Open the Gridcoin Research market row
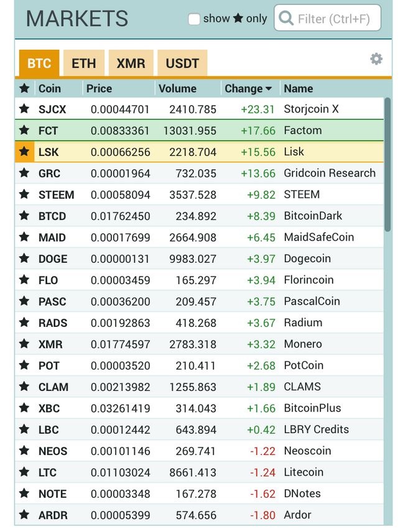This screenshot has width=398, height=532. click(x=330, y=173)
